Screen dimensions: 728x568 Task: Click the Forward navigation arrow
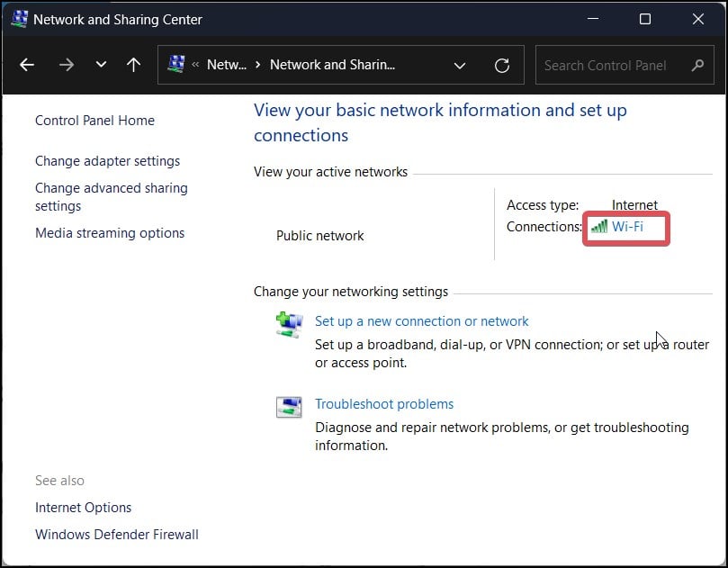tap(66, 65)
